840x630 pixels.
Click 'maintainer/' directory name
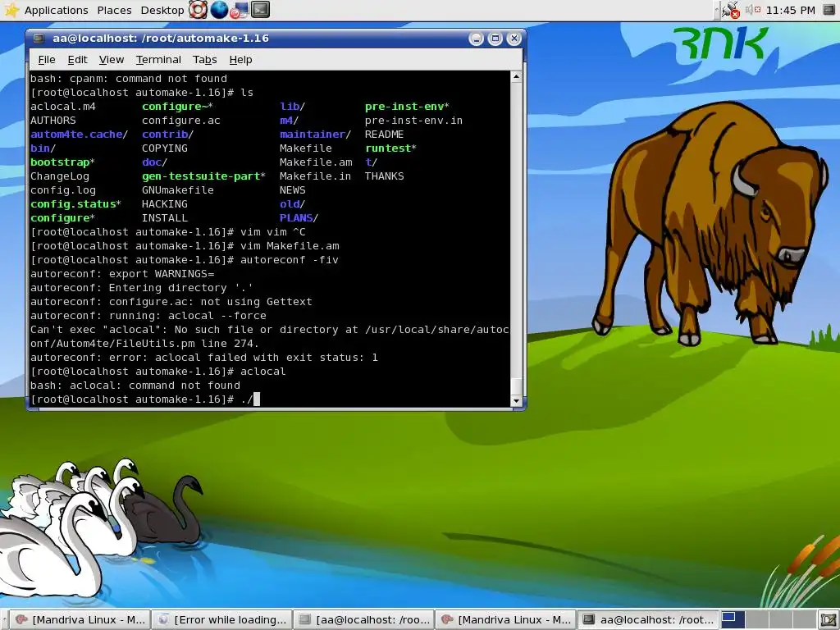pos(315,135)
